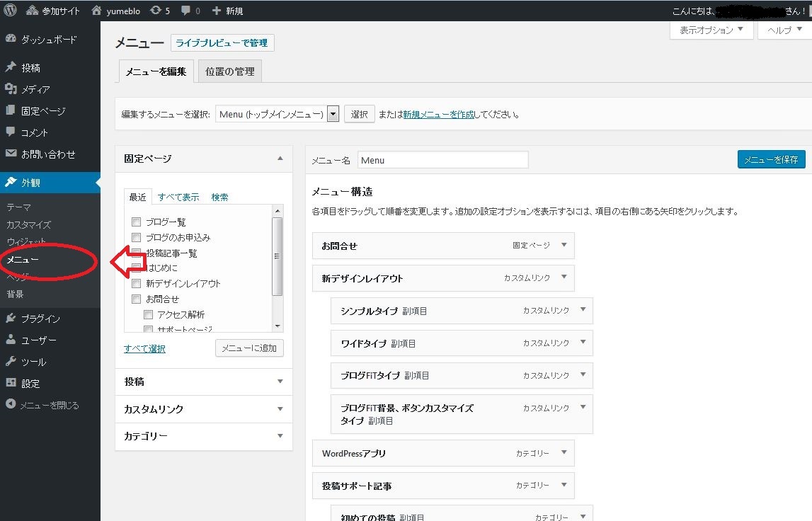Collapse the 固定ページ panel arrow
Viewport: 812px width, 521px height.
pyautogui.click(x=280, y=159)
